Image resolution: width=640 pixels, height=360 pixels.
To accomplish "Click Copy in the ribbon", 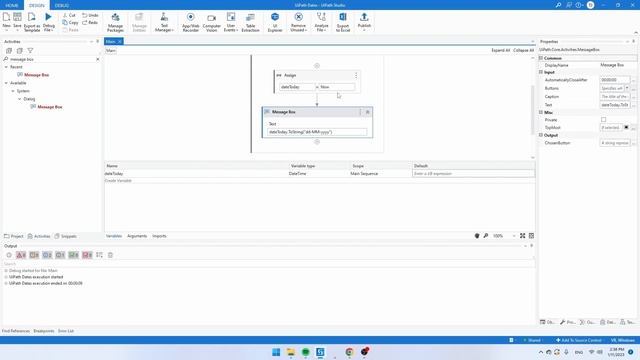I will (71, 22).
